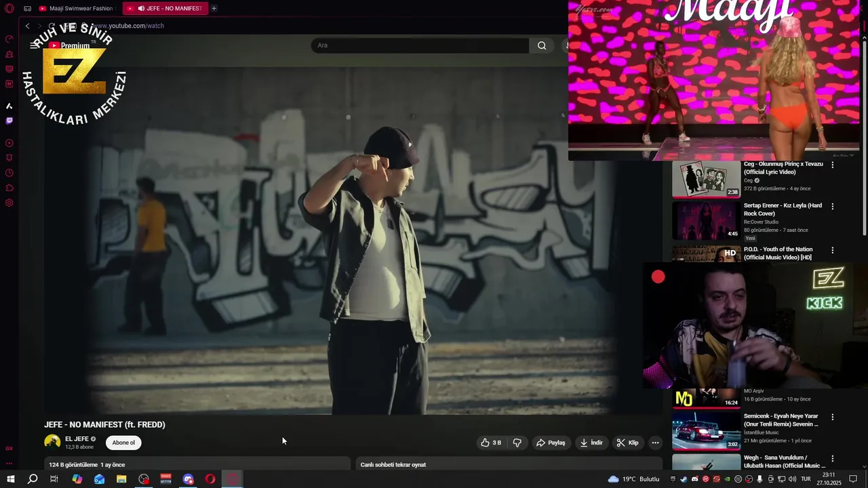Click the MO Arşiv channel name

pos(754,391)
